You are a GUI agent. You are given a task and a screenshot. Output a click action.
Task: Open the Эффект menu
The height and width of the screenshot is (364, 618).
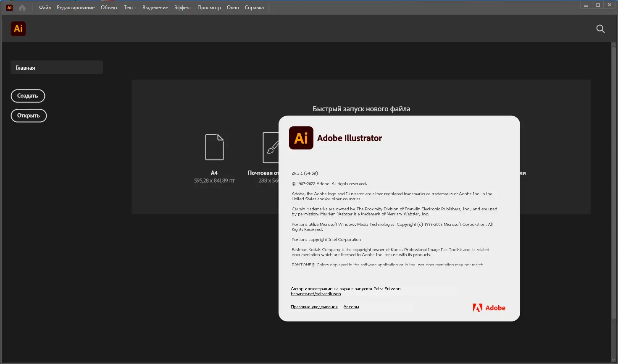point(183,7)
